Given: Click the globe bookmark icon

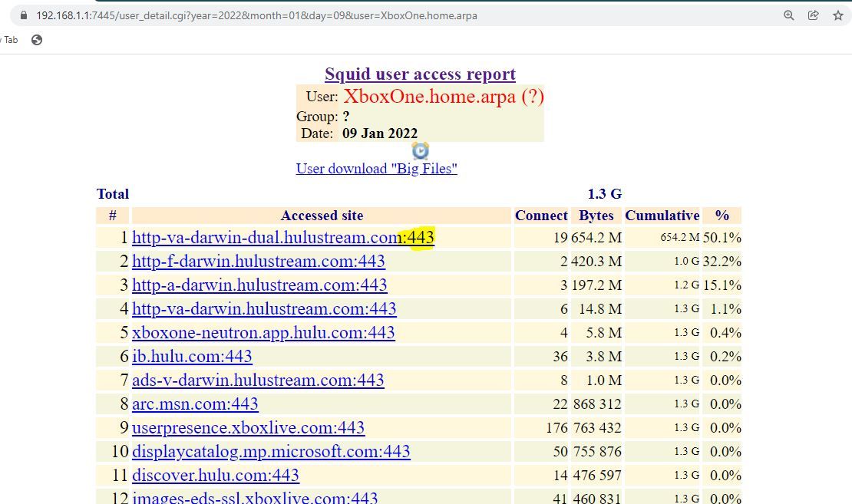Looking at the screenshot, I should [37, 40].
